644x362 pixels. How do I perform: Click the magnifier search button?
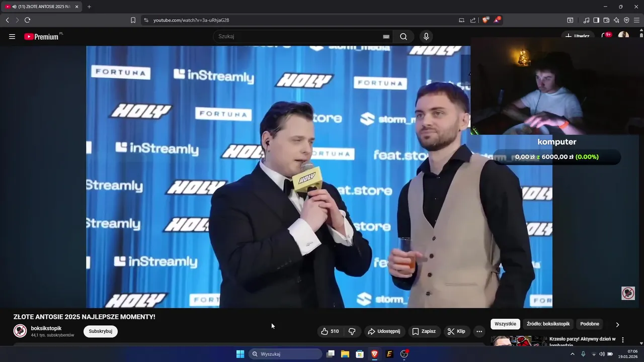tap(404, 37)
